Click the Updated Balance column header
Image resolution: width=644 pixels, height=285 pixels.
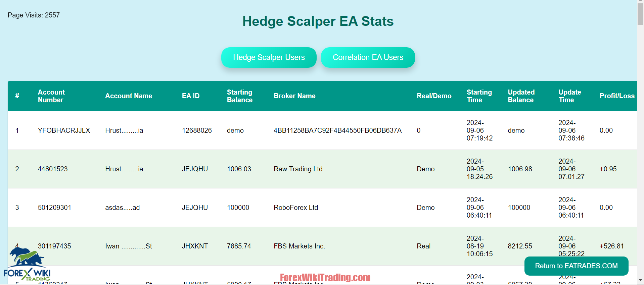[x=521, y=96]
